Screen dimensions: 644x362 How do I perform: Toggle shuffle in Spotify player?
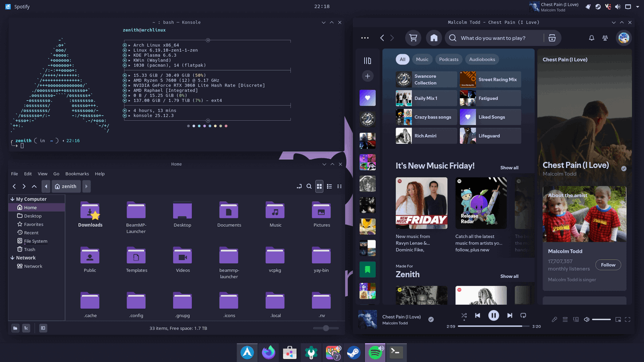tap(464, 315)
